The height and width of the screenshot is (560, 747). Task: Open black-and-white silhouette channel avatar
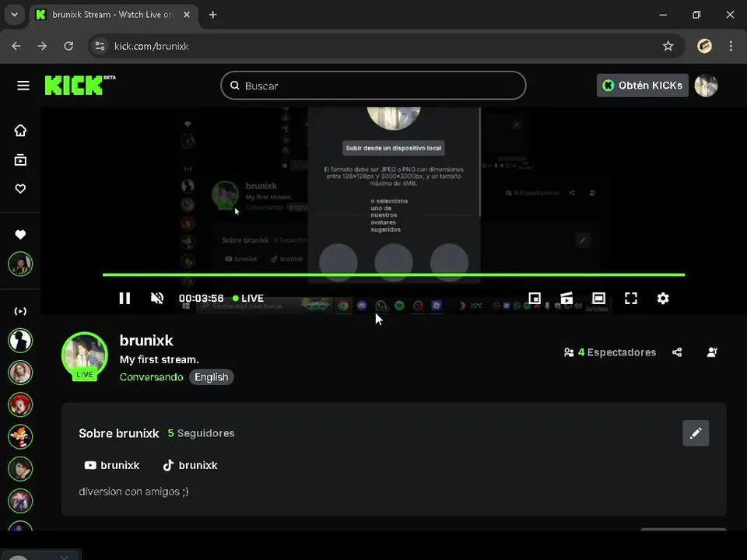coord(20,341)
